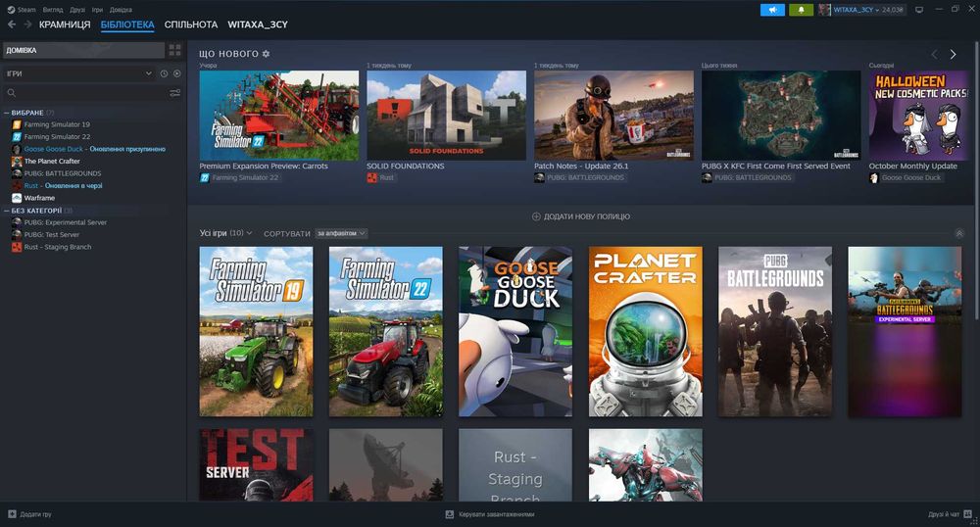Click the Rust - Staging Branch sidebar icon
Viewport: 980px width, 527px height.
17,247
